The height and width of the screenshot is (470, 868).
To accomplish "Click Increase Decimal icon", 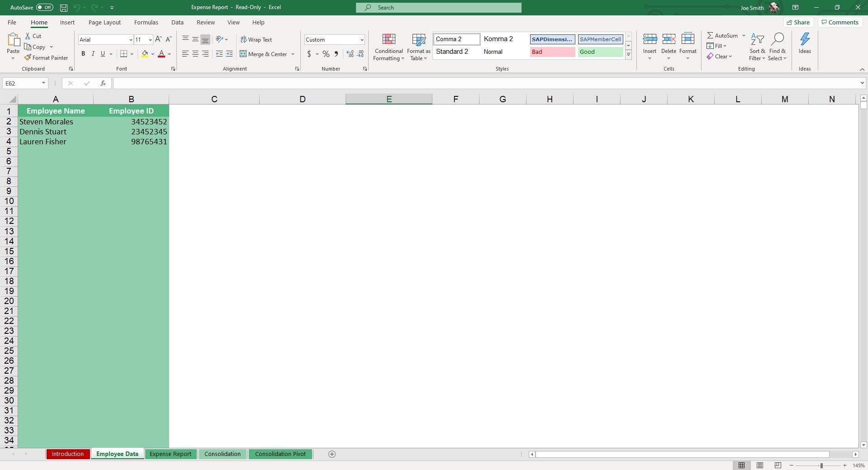I will tap(350, 54).
